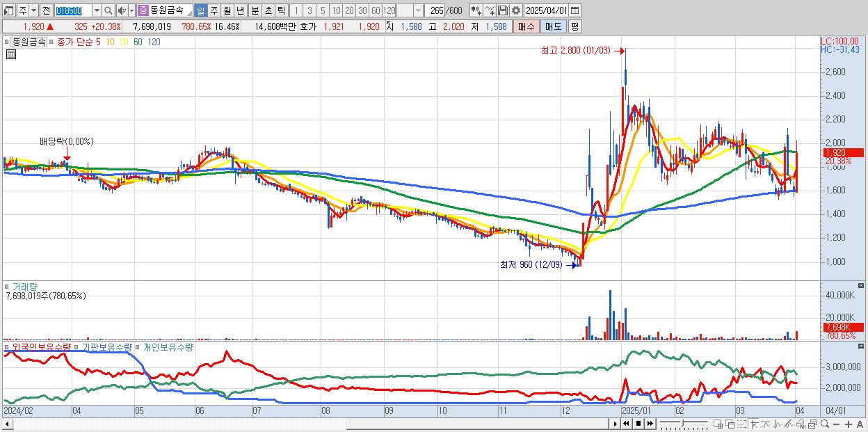Click the date field 2025/04/01
Image resolution: width=868 pixels, height=432 pixels.
point(547,10)
